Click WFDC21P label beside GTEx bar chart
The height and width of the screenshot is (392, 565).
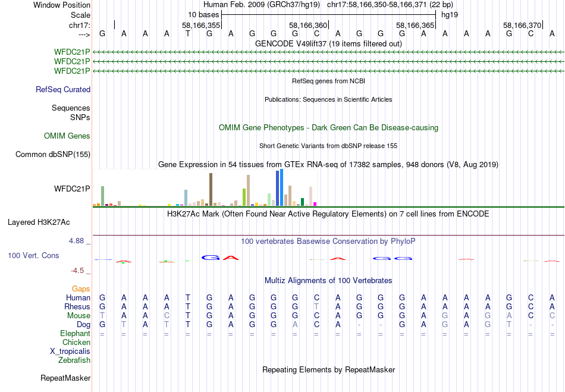coord(72,189)
